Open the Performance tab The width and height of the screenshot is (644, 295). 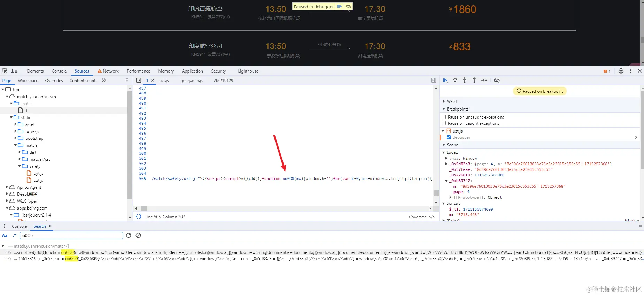tap(139, 71)
